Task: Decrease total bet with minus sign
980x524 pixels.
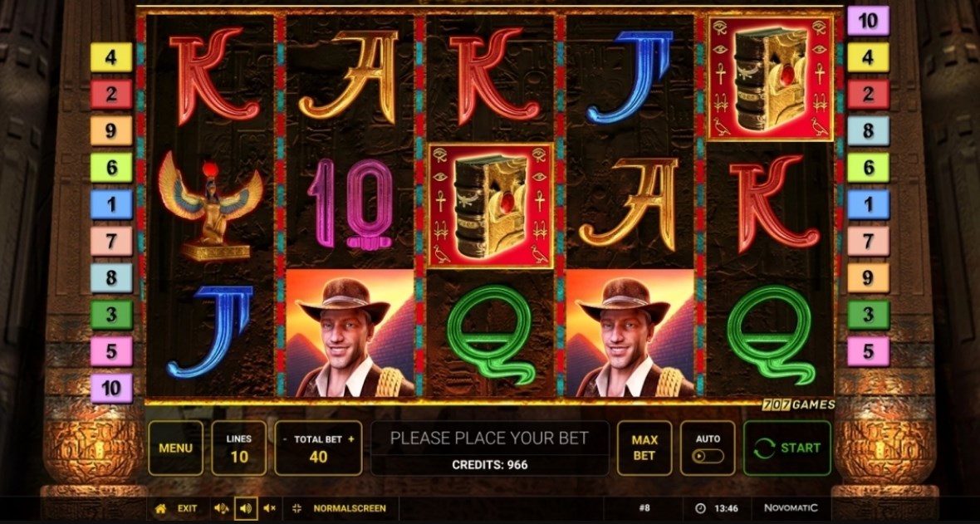Action: [285, 439]
